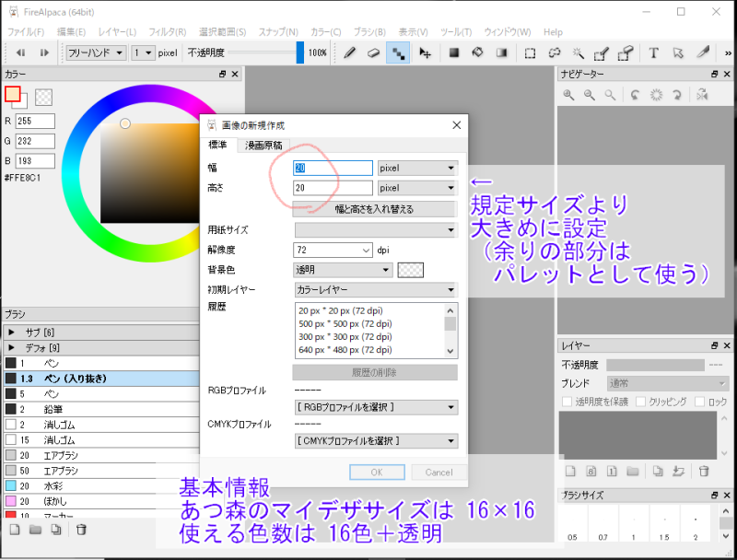The width and height of the screenshot is (737, 560).
Task: Toggle the クリッピング checkbox
Action: (x=640, y=402)
